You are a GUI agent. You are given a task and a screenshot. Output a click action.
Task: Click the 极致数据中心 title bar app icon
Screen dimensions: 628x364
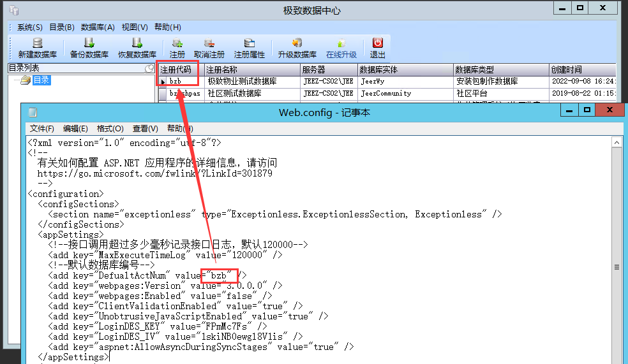click(14, 10)
